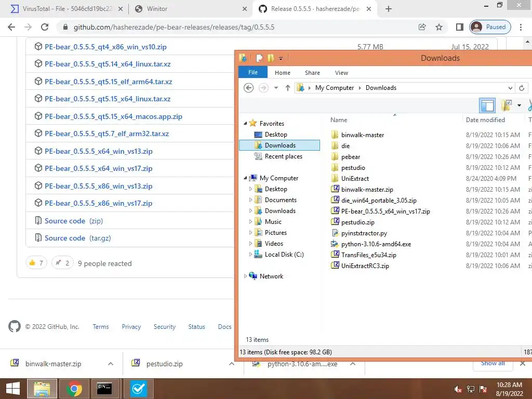Select python-3.10.6-amd64.exe in Explorer

pos(376,244)
